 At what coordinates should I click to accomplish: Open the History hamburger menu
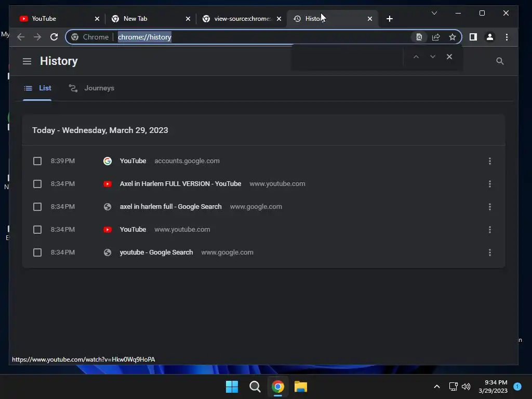click(27, 61)
